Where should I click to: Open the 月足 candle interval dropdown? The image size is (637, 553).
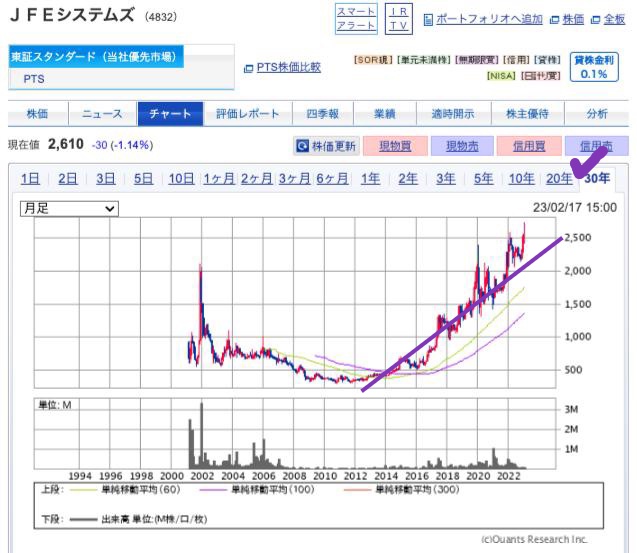pyautogui.click(x=69, y=209)
